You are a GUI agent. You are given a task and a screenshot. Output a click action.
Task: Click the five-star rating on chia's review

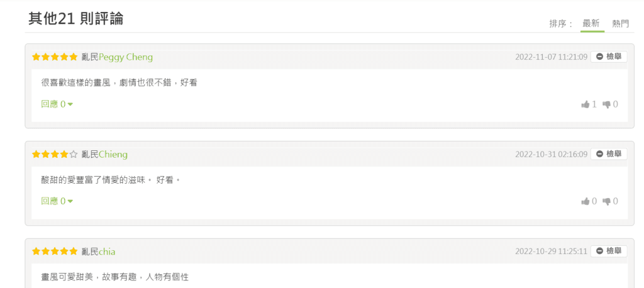pos(55,251)
